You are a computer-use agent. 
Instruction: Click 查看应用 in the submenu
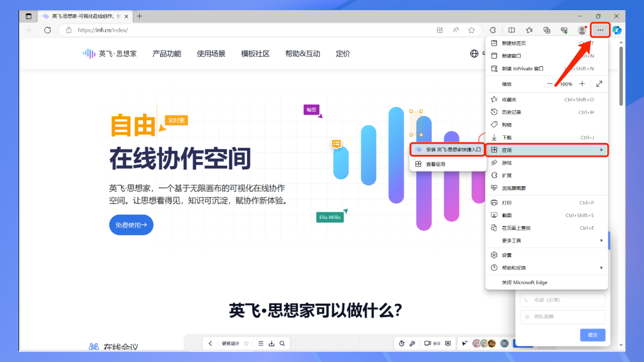tap(448, 164)
